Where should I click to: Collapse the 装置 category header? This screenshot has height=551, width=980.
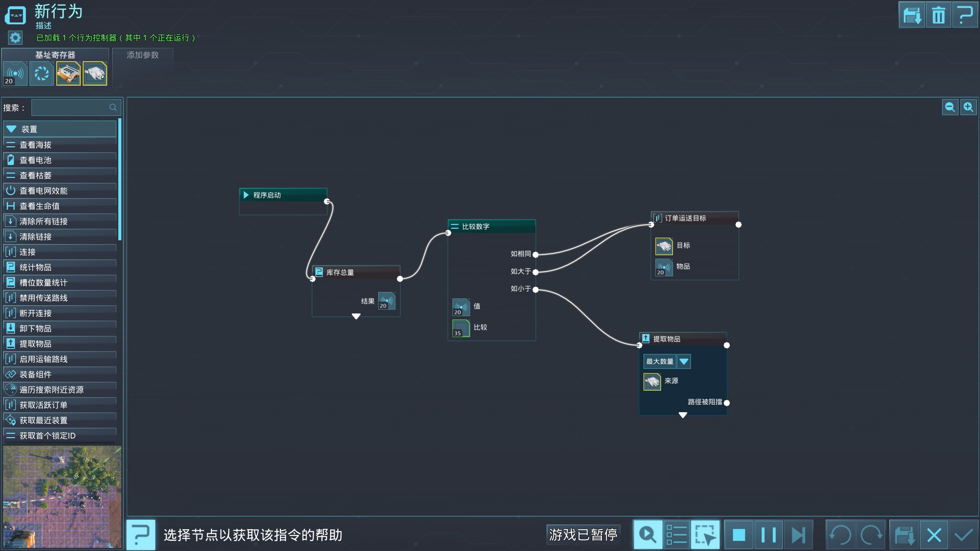[x=60, y=129]
